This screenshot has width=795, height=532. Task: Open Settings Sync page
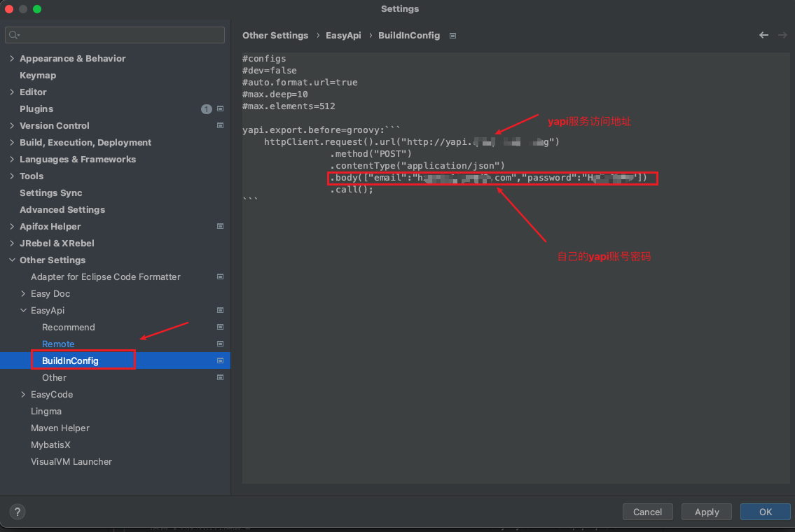coord(50,192)
